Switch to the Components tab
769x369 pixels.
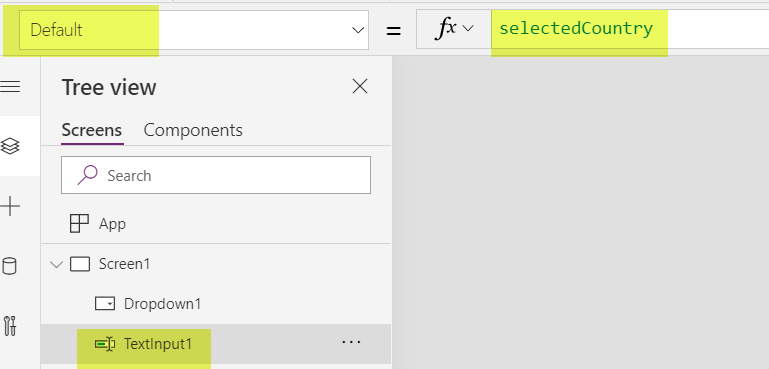pos(193,130)
